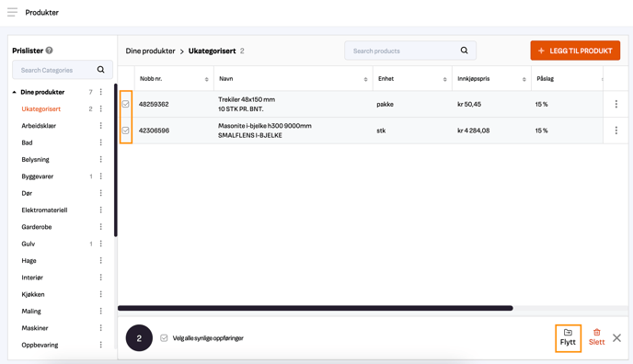
Task: Open the three-dot menu for Masonite i-bjelke row
Action: (616, 131)
